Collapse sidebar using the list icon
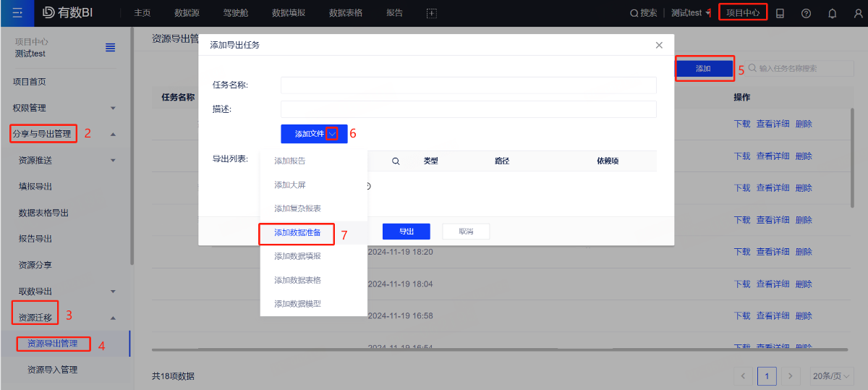This screenshot has width=868, height=390. click(111, 48)
